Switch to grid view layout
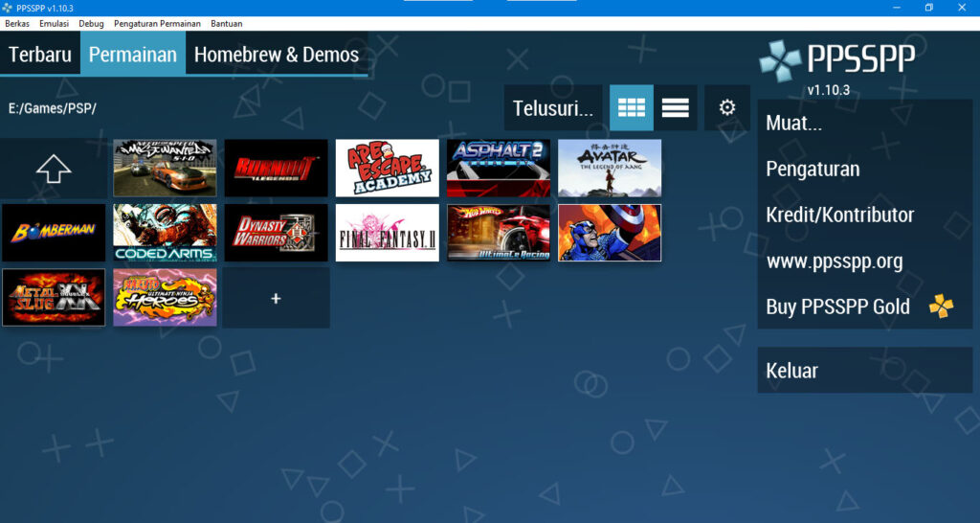Image resolution: width=980 pixels, height=523 pixels. coord(632,107)
